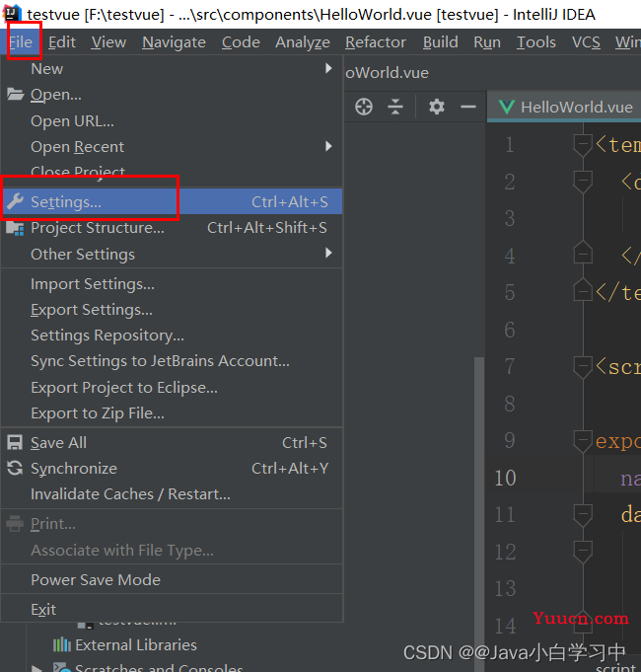641x672 pixels.
Task: Click the Save All disk icon
Action: 15,443
